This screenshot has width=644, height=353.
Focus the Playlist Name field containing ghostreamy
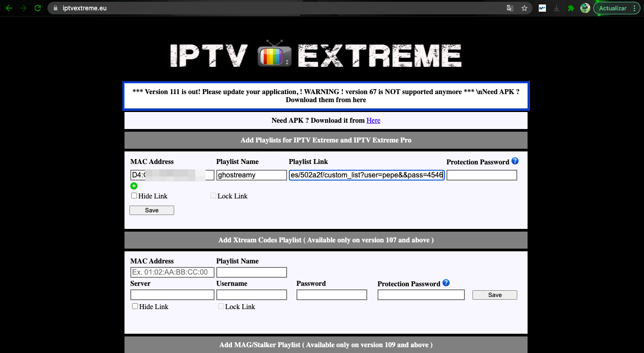click(x=251, y=175)
